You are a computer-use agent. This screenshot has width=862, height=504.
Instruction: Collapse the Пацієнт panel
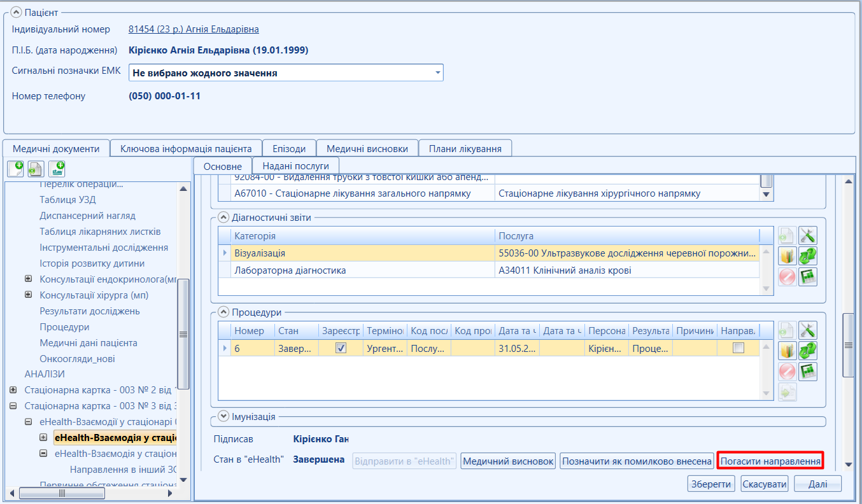[17, 12]
